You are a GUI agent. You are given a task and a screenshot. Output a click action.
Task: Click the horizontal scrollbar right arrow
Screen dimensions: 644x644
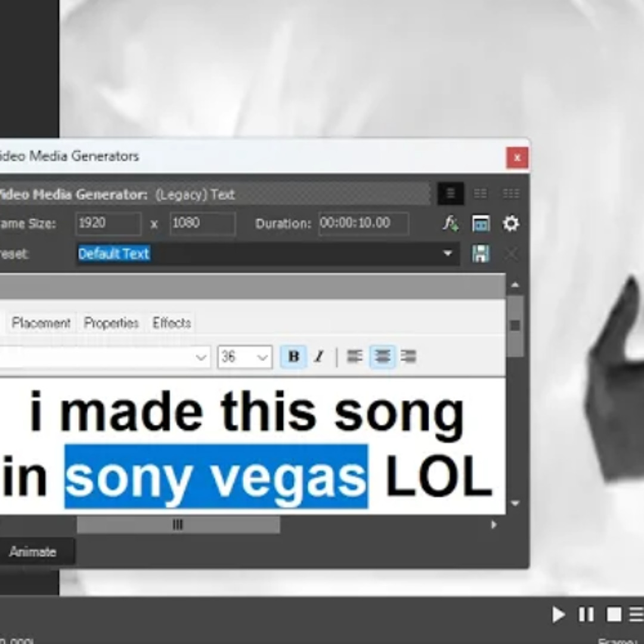pyautogui.click(x=494, y=525)
